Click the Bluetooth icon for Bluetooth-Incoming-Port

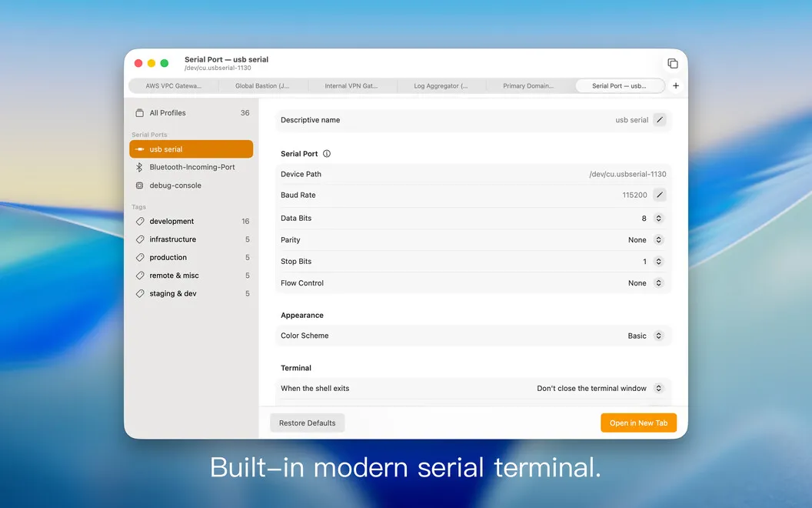pyautogui.click(x=139, y=167)
